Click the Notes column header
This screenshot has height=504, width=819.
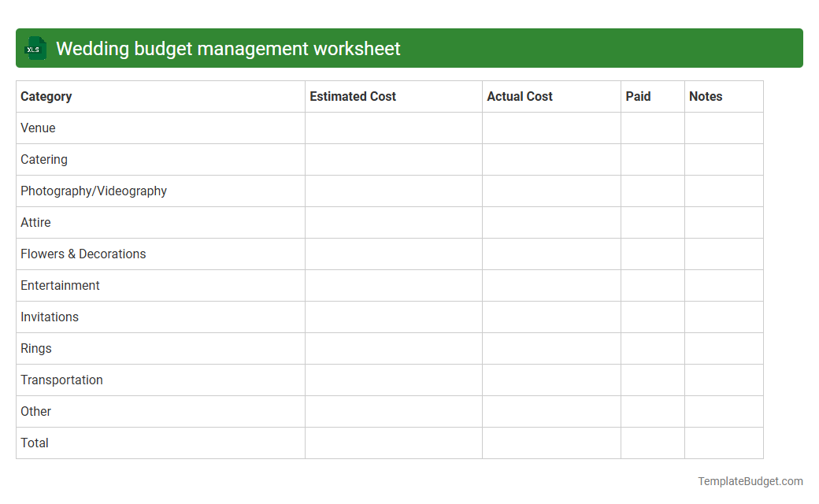coord(705,96)
